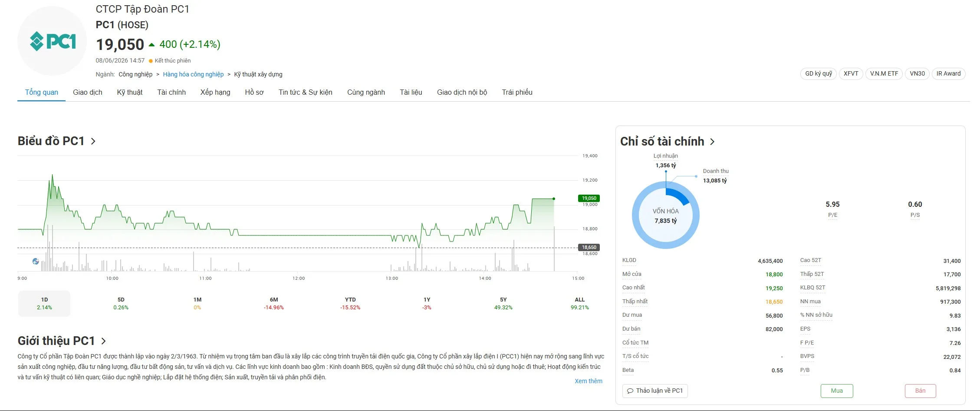Click the VN30 tag

(x=918, y=74)
